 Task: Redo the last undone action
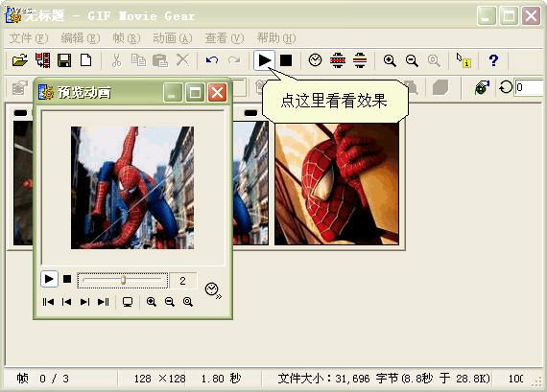pyautogui.click(x=234, y=60)
